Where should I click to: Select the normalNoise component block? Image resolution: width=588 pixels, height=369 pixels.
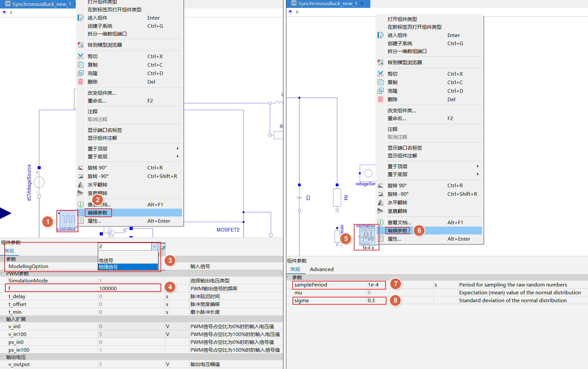[x=367, y=236]
